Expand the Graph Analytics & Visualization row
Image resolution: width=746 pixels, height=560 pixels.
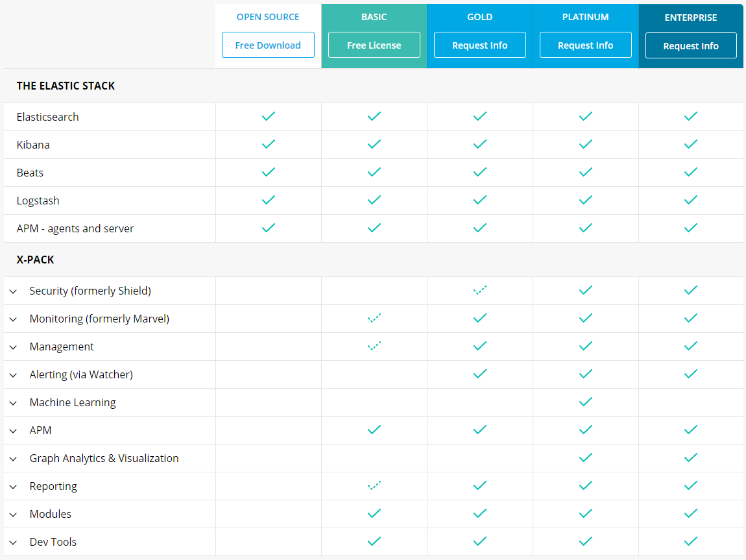[13, 459]
